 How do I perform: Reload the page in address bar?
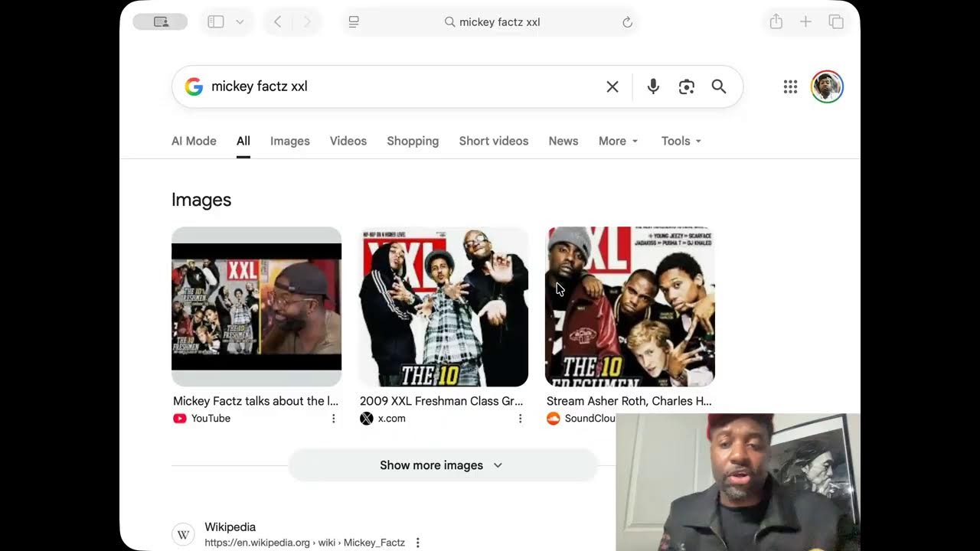click(x=628, y=22)
